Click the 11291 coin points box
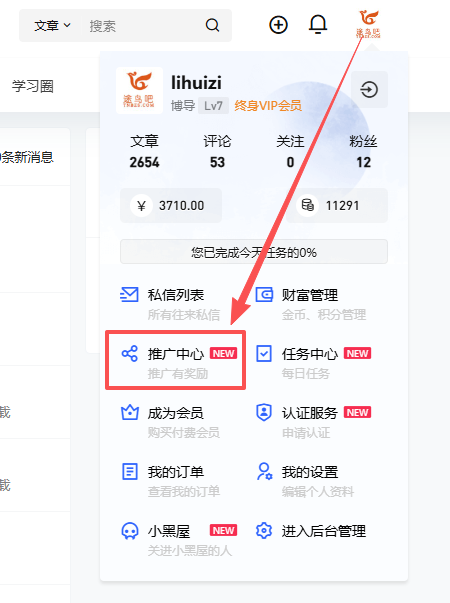Viewport: 450px width, 603px height. click(x=337, y=205)
